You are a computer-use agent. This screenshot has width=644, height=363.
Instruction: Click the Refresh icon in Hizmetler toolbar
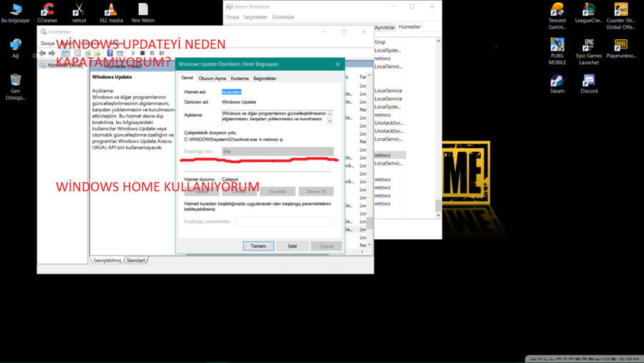point(87,53)
